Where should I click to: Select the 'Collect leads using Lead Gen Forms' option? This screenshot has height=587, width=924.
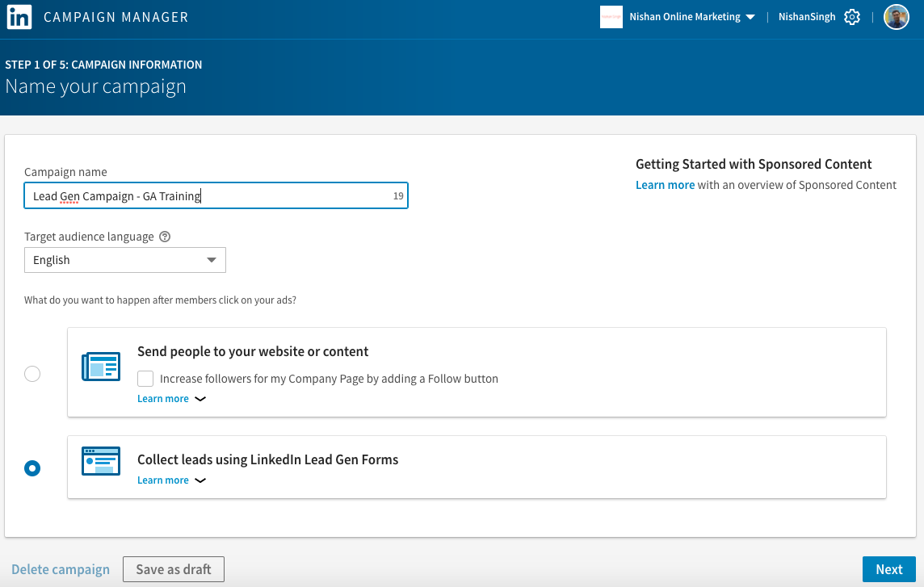(x=31, y=468)
